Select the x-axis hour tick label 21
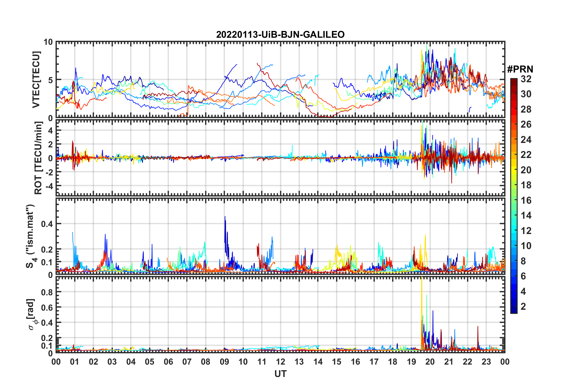Image resolution: width=561 pixels, height=392 pixels. [x=449, y=362]
